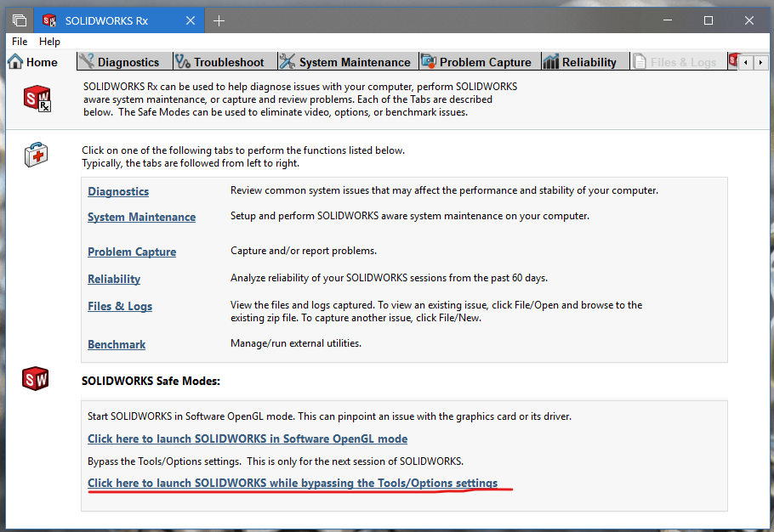This screenshot has width=774, height=532.
Task: Switch to the Reliability tab
Action: point(585,62)
